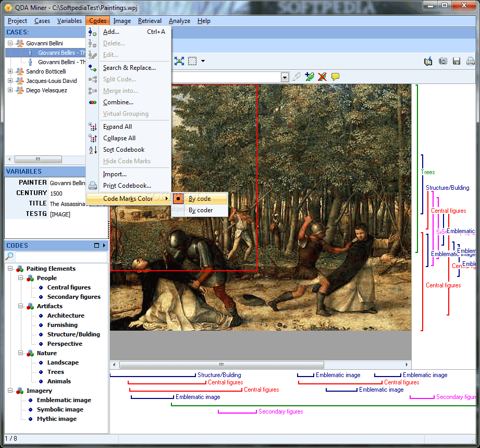Choose Print Codebook... menu entry
This screenshot has width=480, height=448.
coord(129,186)
